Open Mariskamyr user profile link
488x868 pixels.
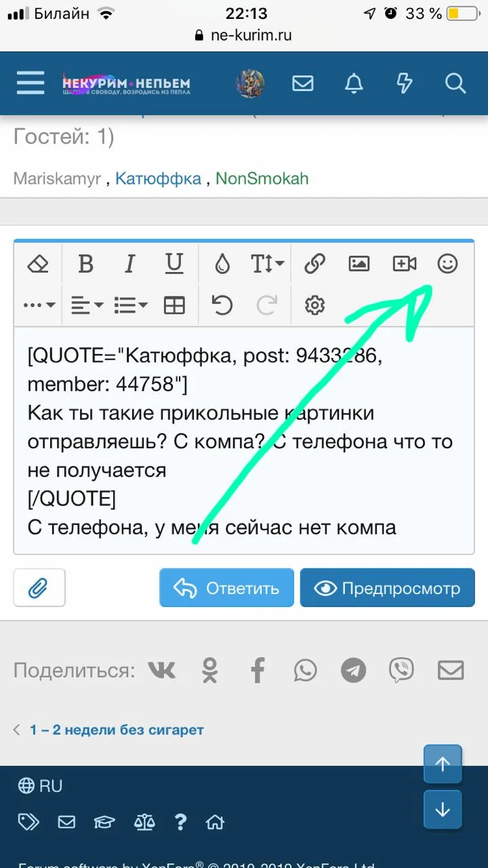(x=57, y=178)
